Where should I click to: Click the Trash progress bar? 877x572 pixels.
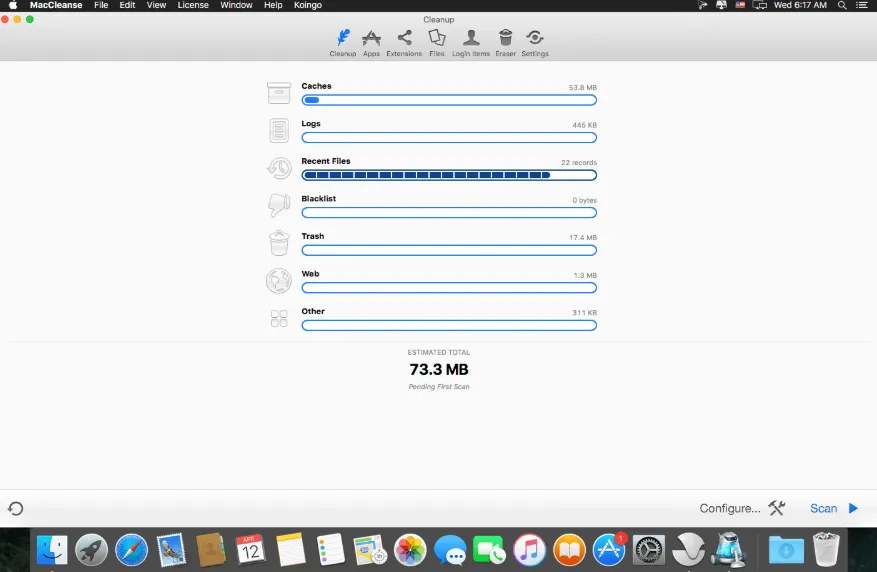coord(449,250)
